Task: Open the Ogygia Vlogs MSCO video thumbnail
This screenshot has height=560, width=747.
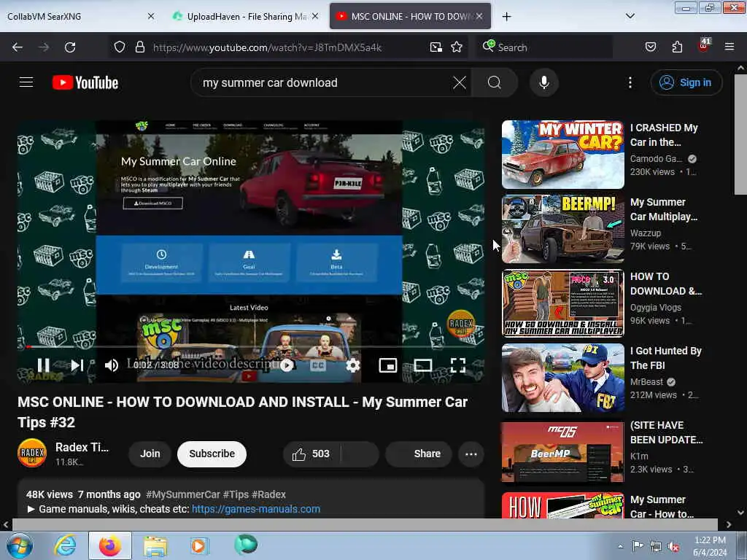Action: [x=562, y=303]
